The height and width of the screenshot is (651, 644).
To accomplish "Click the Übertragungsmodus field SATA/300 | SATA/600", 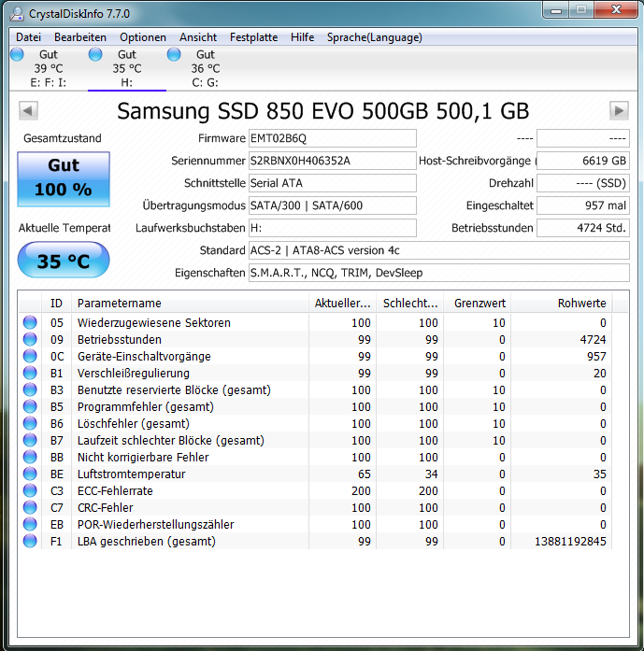I will pos(333,205).
